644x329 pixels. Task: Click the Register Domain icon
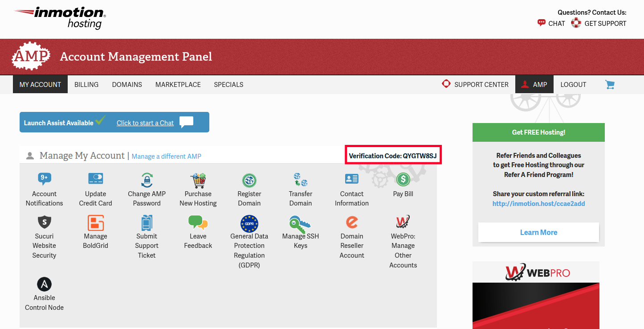pos(249,180)
